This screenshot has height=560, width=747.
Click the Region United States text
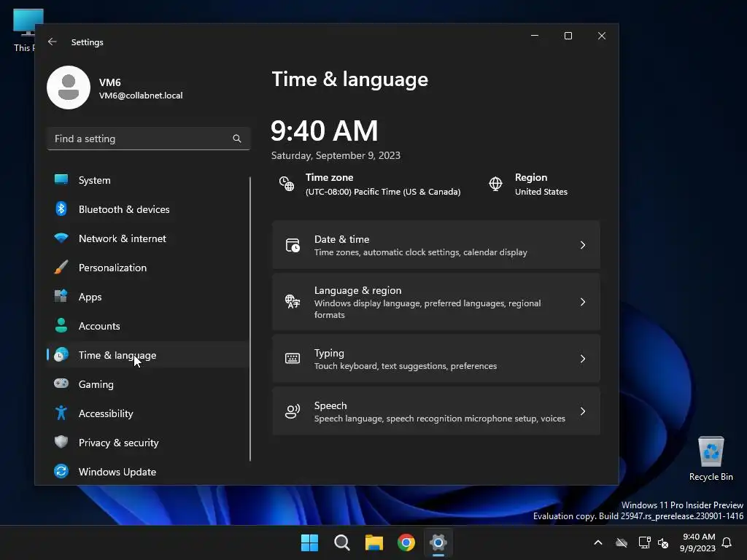point(541,192)
